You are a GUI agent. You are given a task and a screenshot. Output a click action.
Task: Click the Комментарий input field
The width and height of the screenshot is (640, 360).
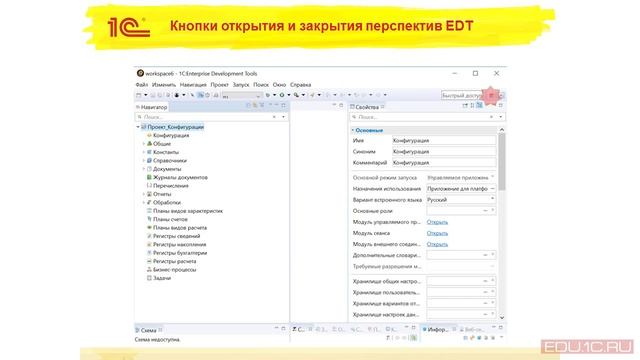(444, 162)
